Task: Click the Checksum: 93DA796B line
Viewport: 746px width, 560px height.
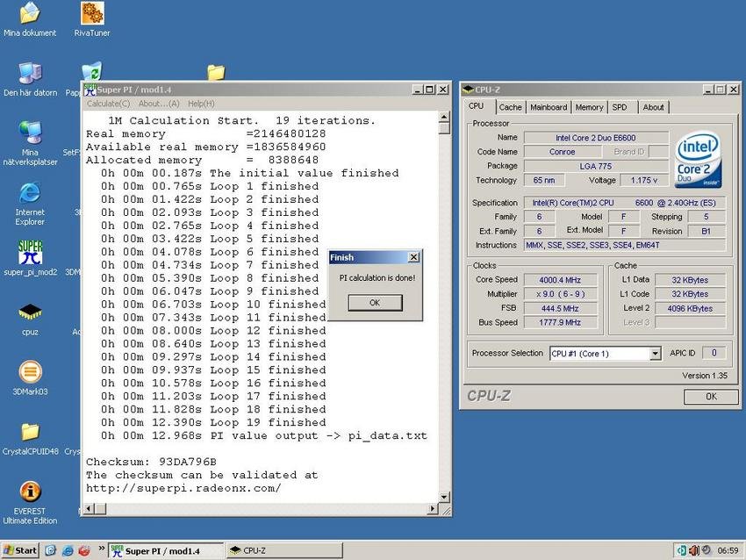Action: click(151, 462)
